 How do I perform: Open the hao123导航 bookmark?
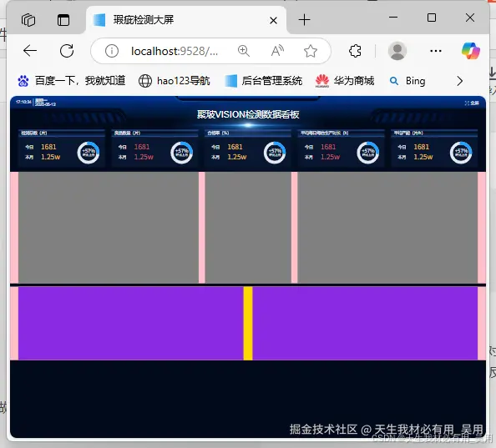pyautogui.click(x=175, y=81)
